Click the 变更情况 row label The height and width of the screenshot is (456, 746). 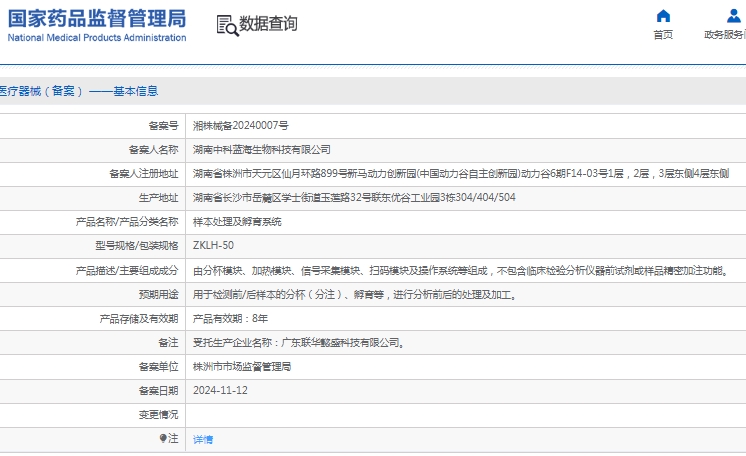point(158,415)
